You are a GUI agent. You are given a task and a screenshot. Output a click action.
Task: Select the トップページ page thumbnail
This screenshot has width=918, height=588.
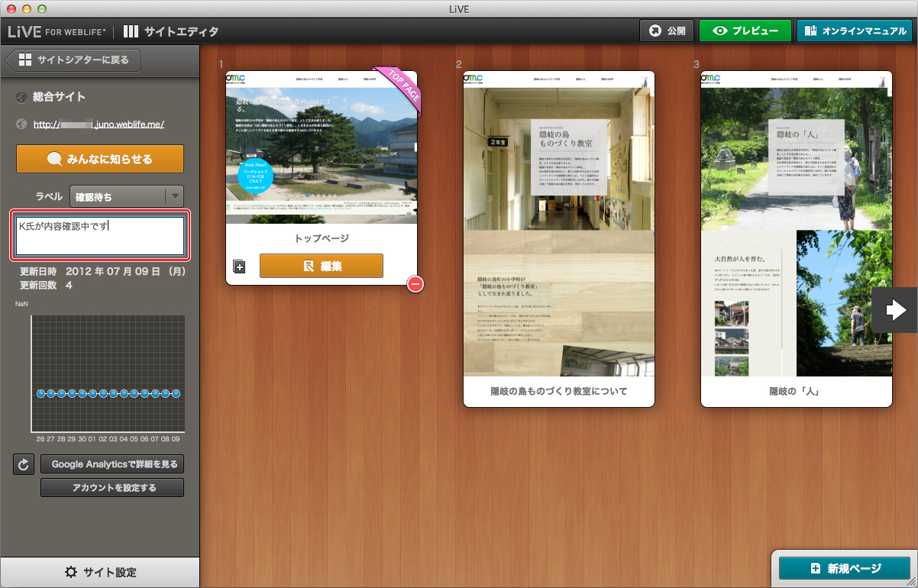[322, 147]
